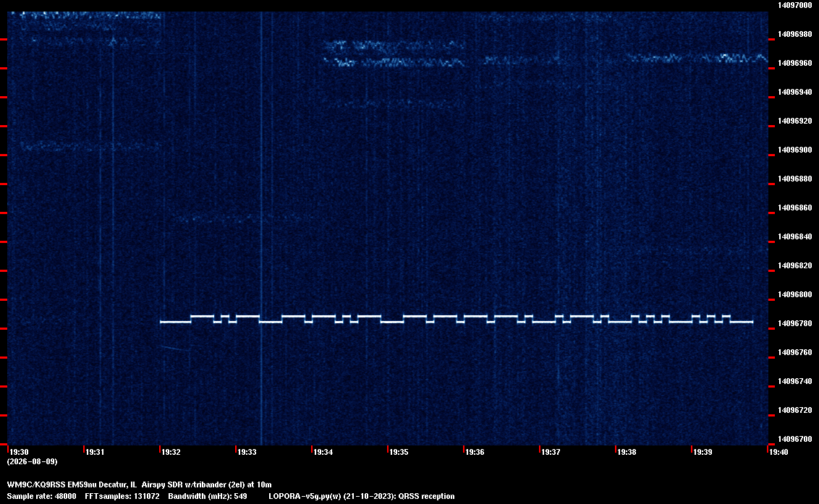Click the 19:36 time axis label
Image resolution: width=819 pixels, height=504 pixels.
(475, 452)
